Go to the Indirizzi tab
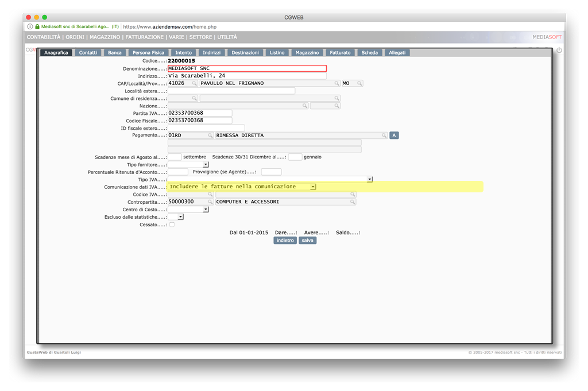 point(211,52)
